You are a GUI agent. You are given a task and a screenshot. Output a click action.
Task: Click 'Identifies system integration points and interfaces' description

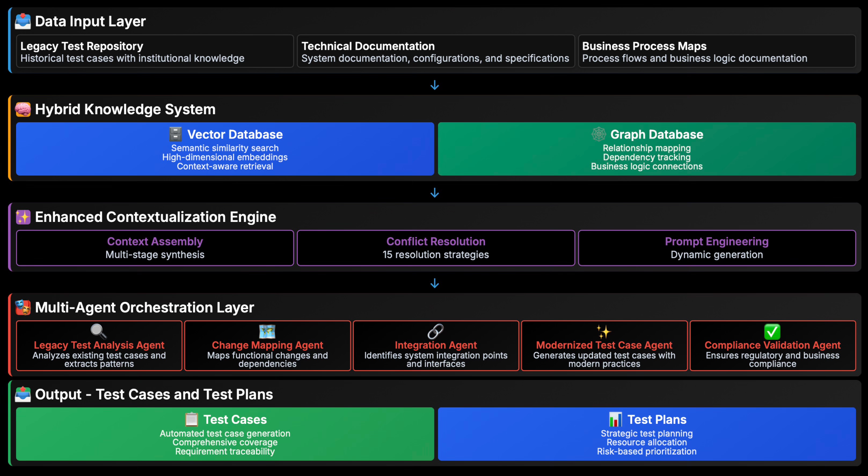click(436, 360)
